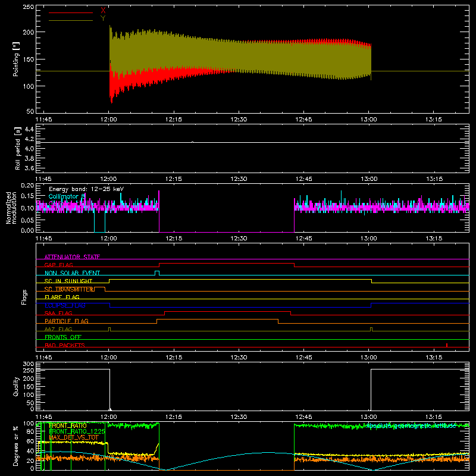Screen dimensions: 476x476
Task: Click the AAZ_FLAG label
Action: (58, 329)
